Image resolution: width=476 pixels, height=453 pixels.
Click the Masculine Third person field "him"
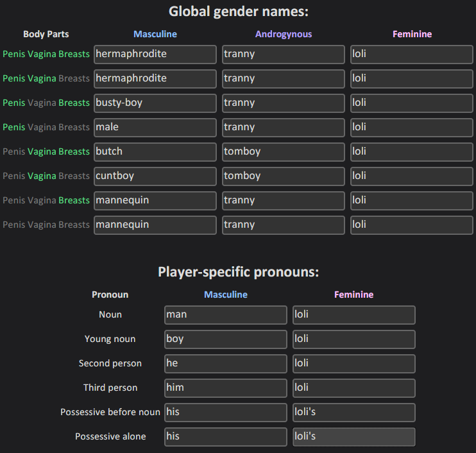[x=225, y=388]
